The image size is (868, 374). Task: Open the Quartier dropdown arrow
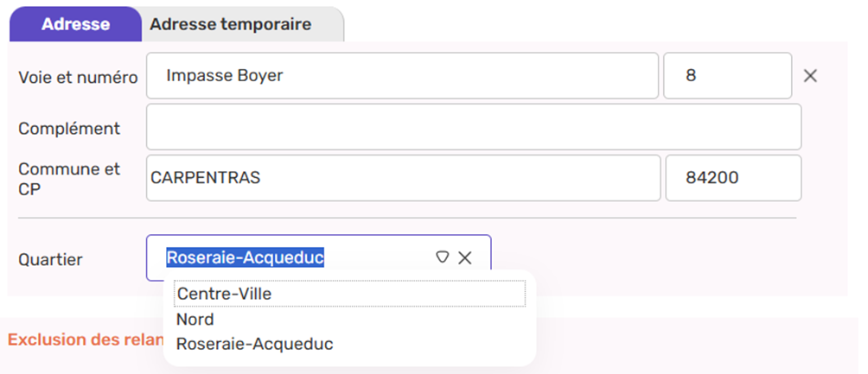tap(442, 257)
